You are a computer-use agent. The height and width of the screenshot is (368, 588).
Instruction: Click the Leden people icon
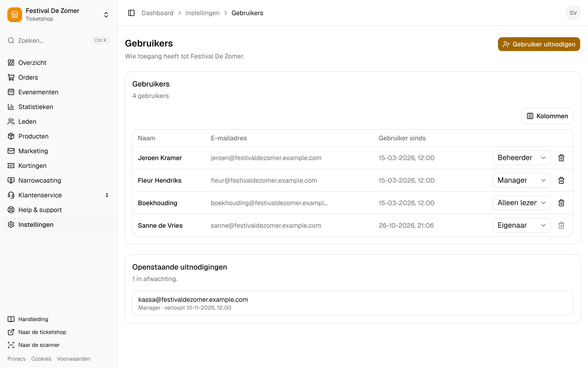pyautogui.click(x=11, y=121)
